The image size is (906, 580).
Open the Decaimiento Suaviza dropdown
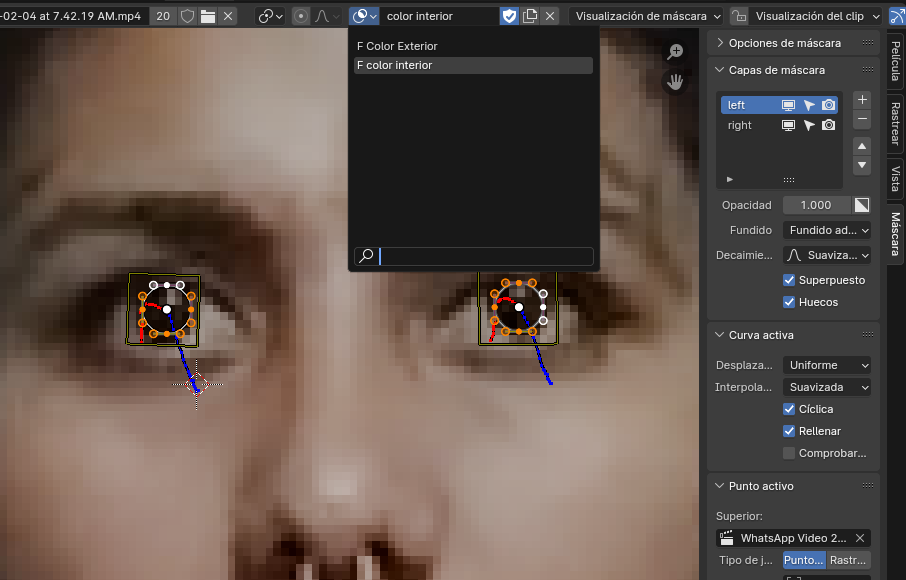point(827,255)
